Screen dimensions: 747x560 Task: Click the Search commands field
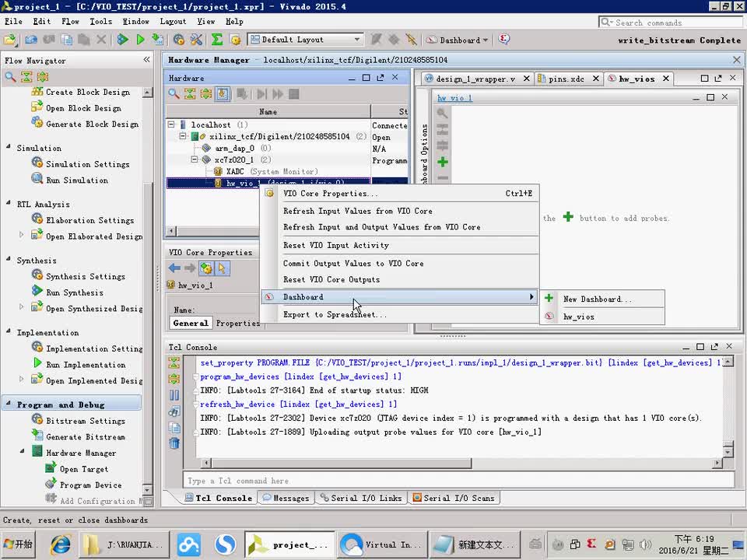click(x=670, y=23)
